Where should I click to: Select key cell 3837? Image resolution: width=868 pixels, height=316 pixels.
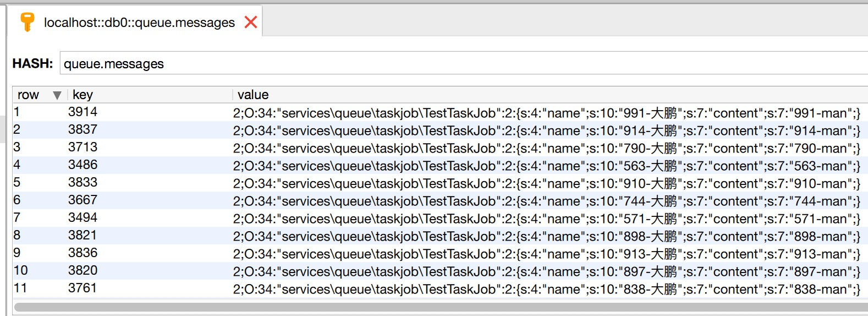click(x=83, y=130)
